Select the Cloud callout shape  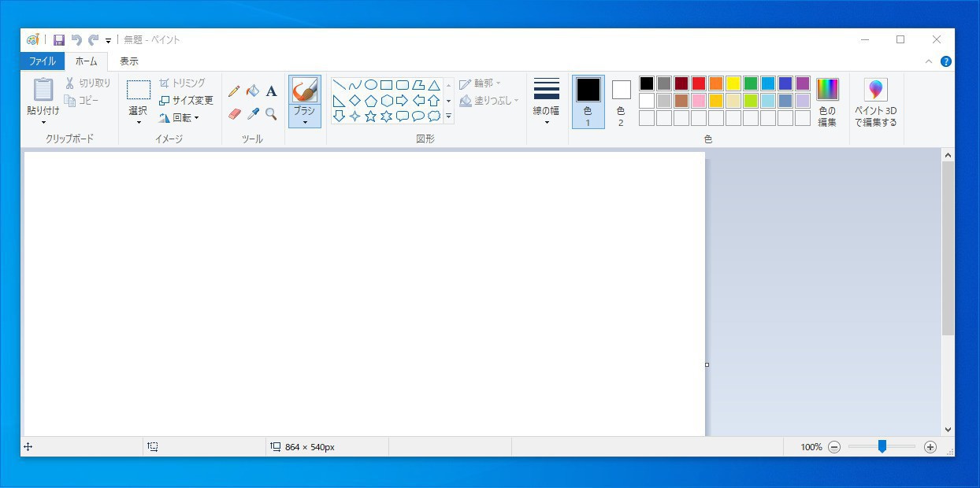(433, 116)
